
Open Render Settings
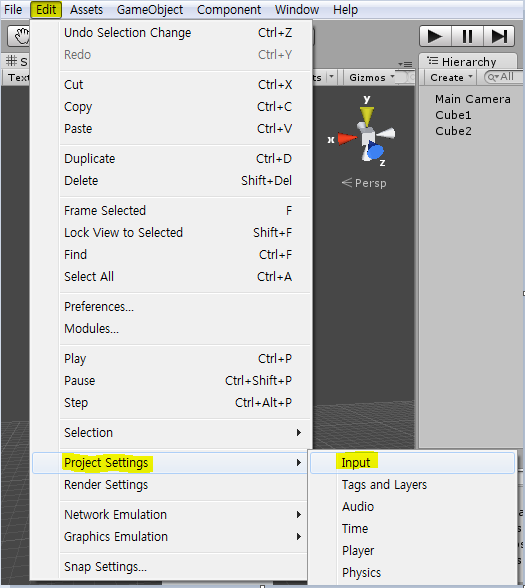pos(170,485)
